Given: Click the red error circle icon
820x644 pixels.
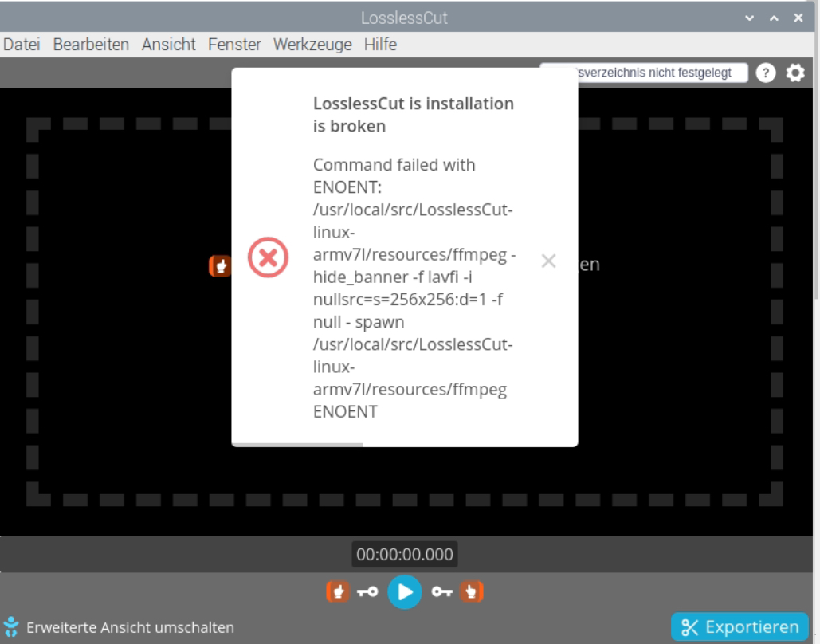Looking at the screenshot, I should pyautogui.click(x=268, y=257).
